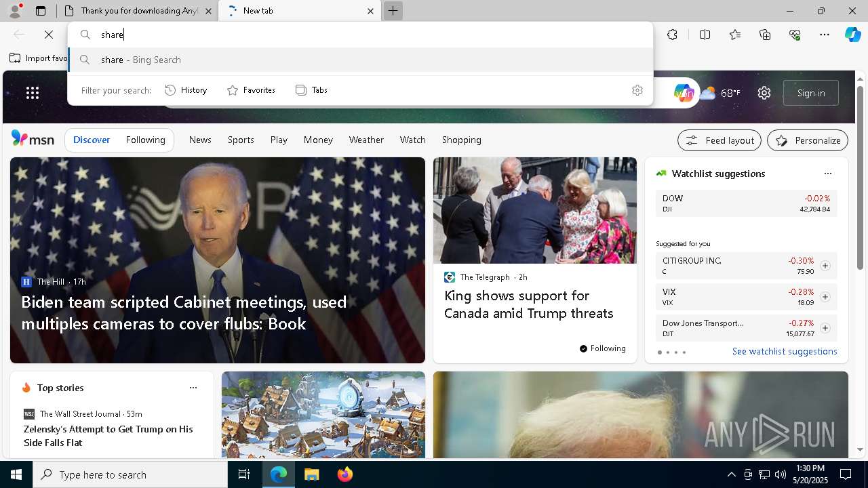Open the Shopping section

[x=462, y=140]
